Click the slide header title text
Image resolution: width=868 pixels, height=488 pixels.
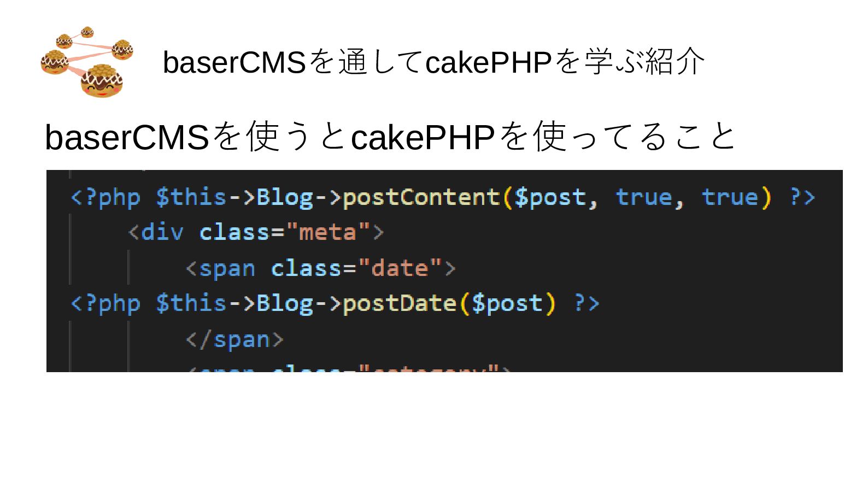click(x=433, y=62)
